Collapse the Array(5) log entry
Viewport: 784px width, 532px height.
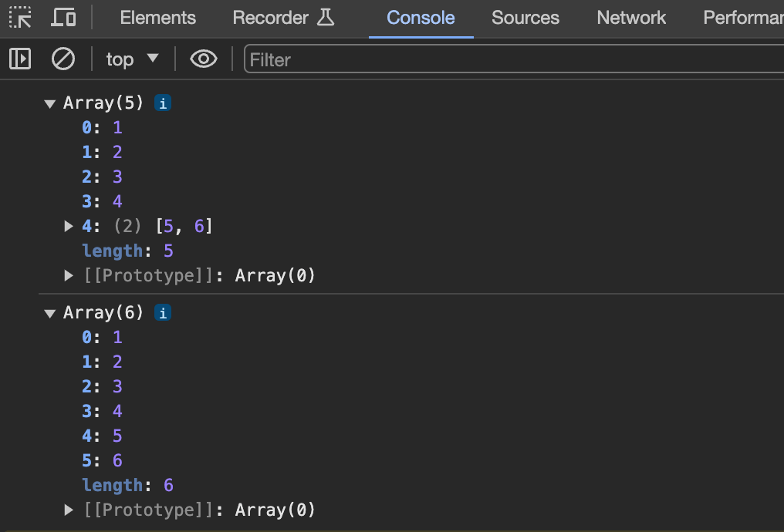tap(50, 103)
